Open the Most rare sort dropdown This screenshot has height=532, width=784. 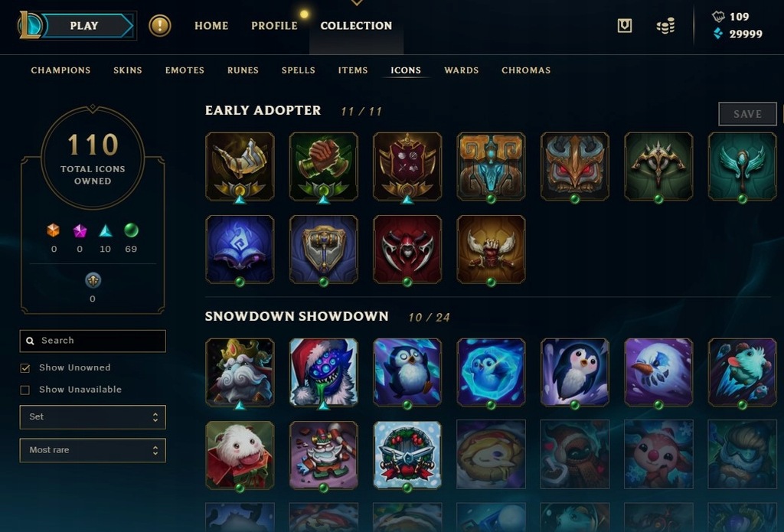[x=93, y=451]
